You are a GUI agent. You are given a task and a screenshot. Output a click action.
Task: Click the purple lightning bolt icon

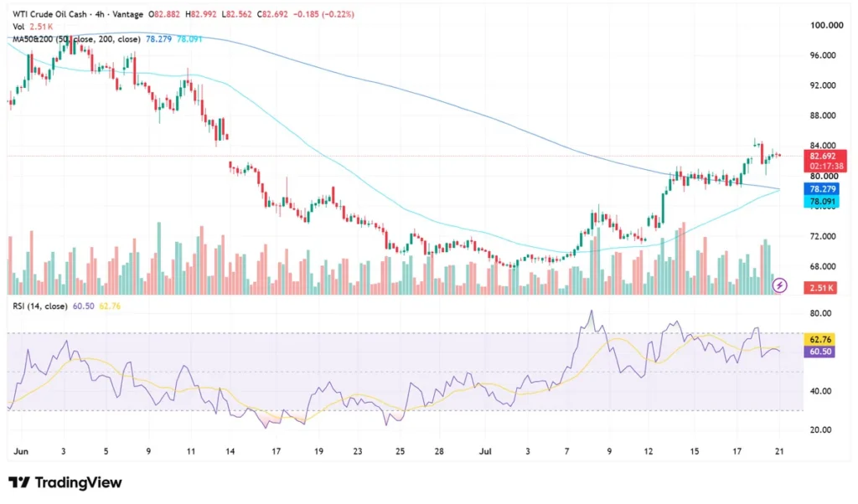pyautogui.click(x=779, y=285)
